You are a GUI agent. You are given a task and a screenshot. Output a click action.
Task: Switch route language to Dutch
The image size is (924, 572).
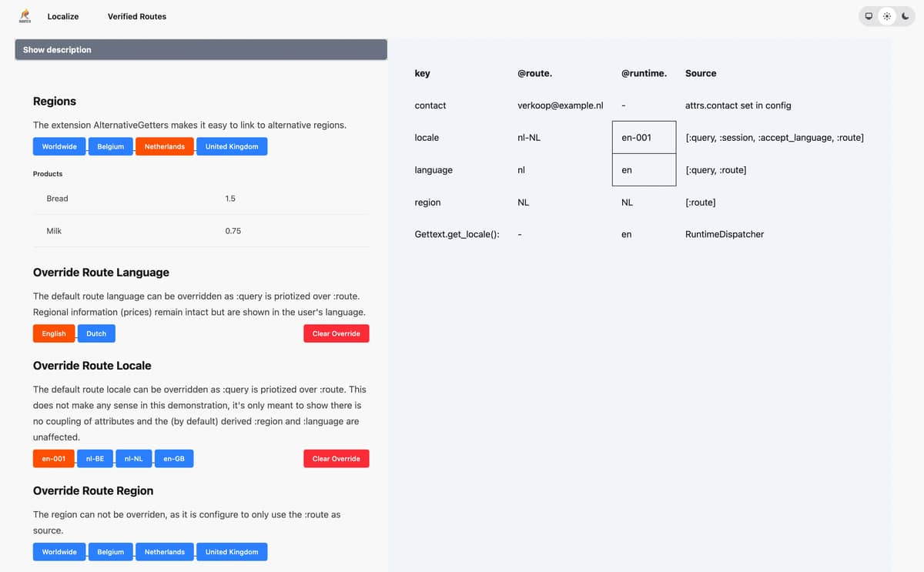click(96, 333)
